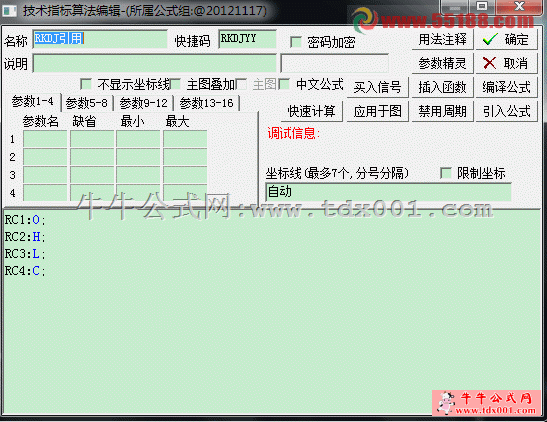Open 参数精灵 parameter wizard

click(x=442, y=63)
